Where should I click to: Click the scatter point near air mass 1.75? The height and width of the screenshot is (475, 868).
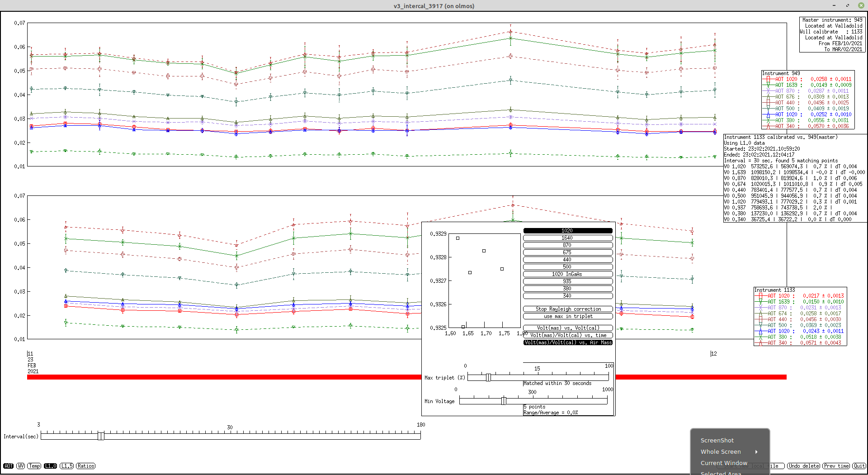coord(502,269)
